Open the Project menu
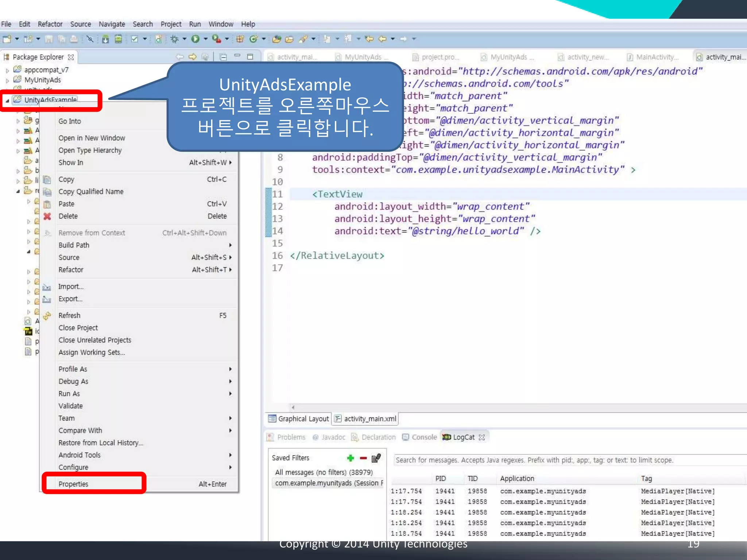 click(x=171, y=24)
